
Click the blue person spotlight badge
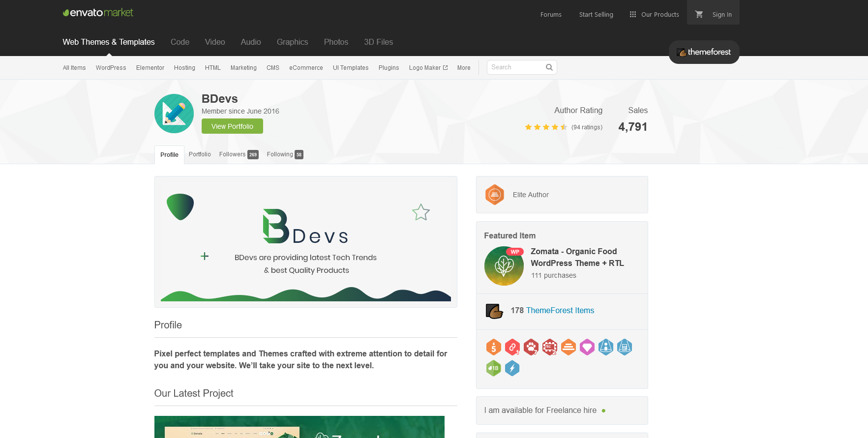point(606,347)
